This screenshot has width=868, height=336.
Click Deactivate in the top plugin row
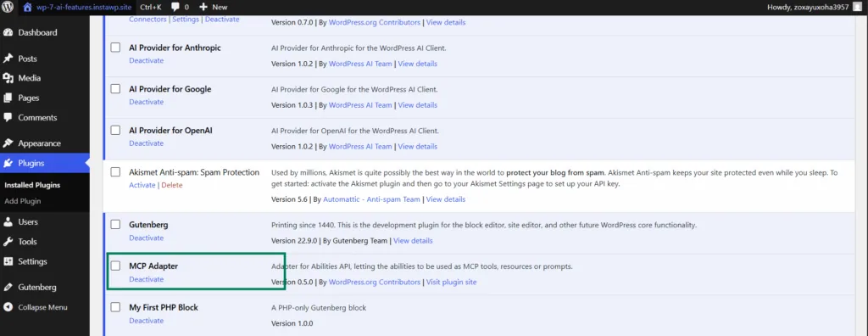pyautogui.click(x=222, y=19)
